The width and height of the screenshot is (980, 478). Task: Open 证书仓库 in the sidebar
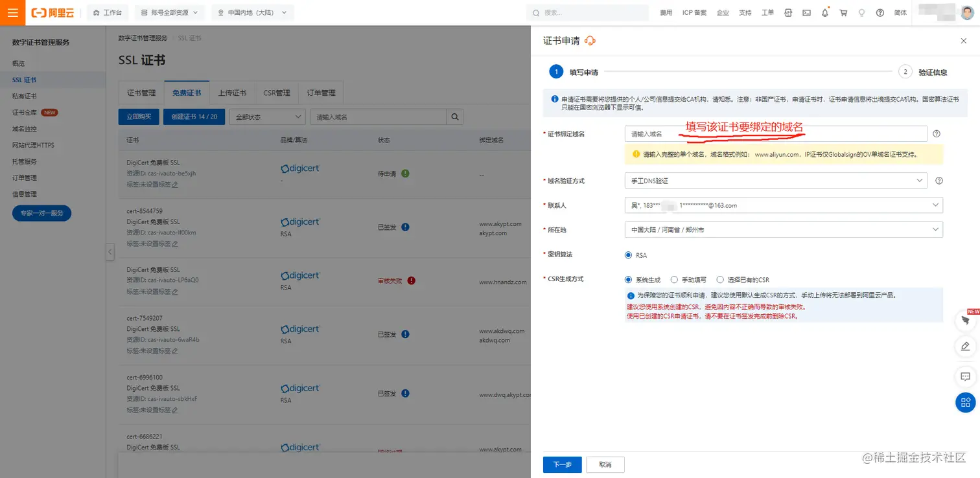coord(25,112)
